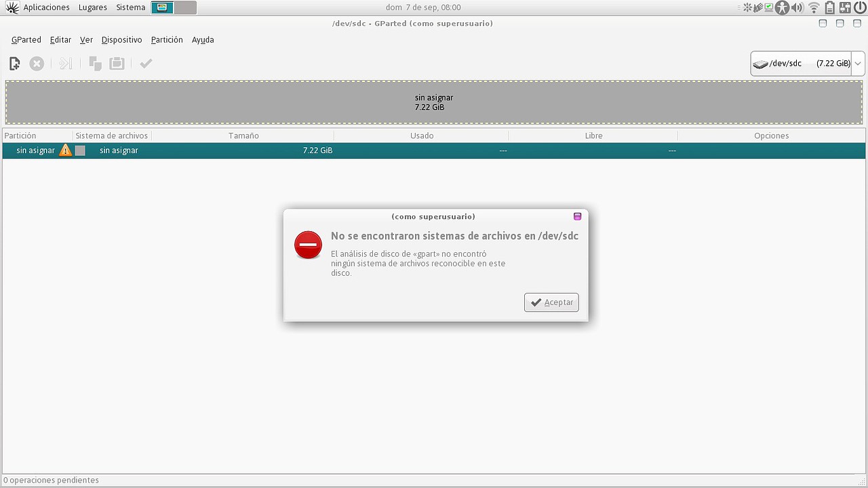Click the sin asignar 7.22 GiB disk map block

[x=434, y=102]
